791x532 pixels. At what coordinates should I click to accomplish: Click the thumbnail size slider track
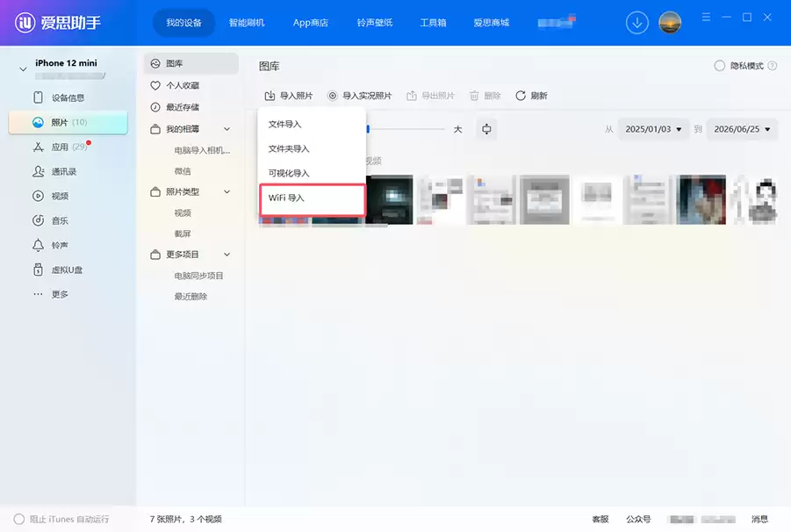(x=406, y=129)
